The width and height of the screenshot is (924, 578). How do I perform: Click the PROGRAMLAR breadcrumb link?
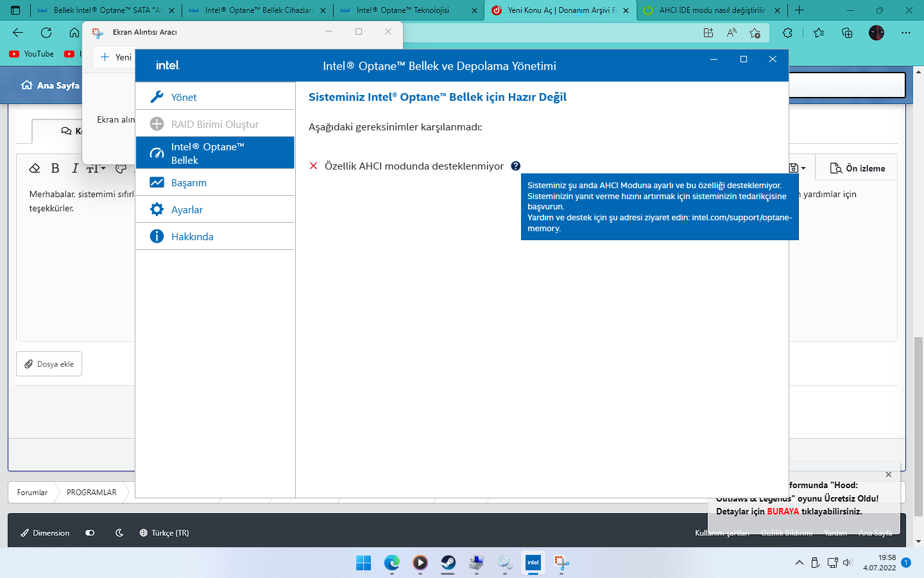pos(92,493)
